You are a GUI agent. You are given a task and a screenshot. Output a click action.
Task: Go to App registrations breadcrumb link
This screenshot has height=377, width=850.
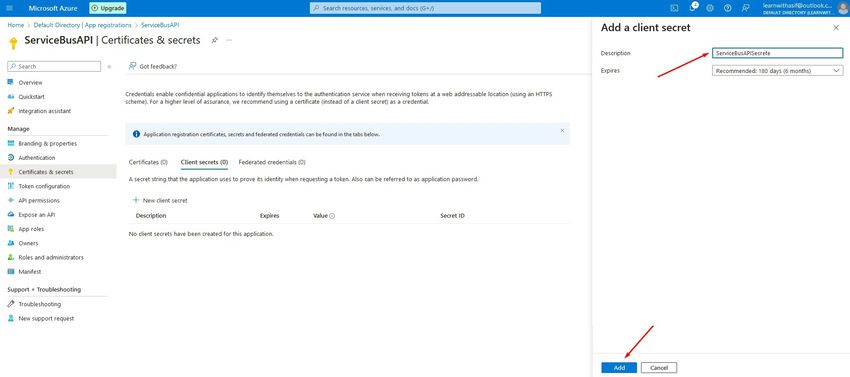click(x=82, y=25)
